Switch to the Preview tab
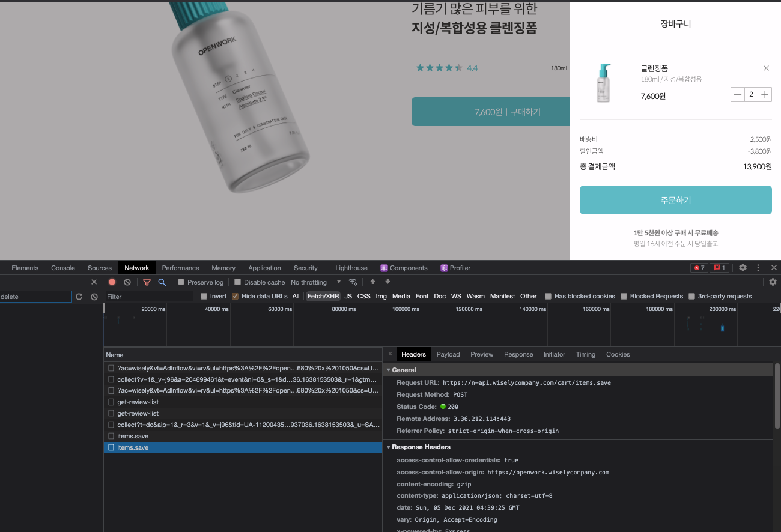This screenshot has height=532, width=781. tap(482, 354)
